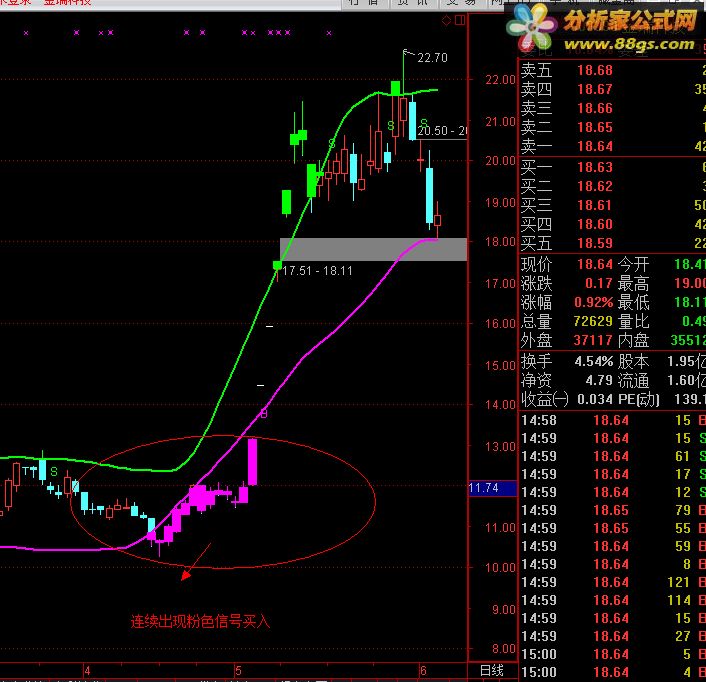Click the 股本 label

pyautogui.click(x=633, y=361)
